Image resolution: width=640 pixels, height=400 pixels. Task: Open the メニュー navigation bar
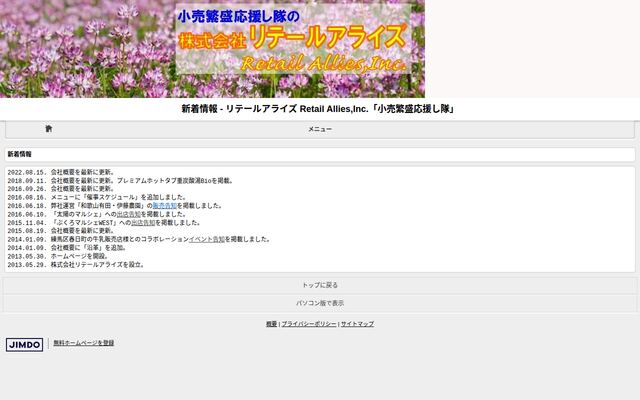[x=320, y=129]
